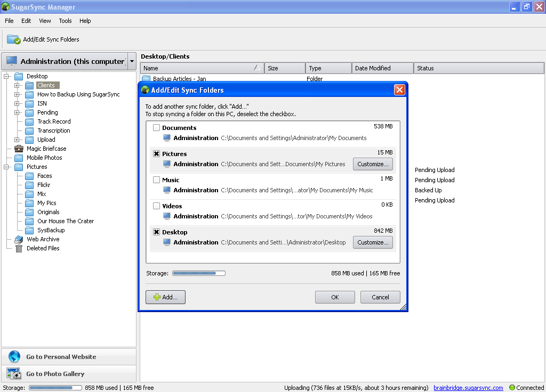Uncheck the Pictures sync folder checkbox

(156, 154)
